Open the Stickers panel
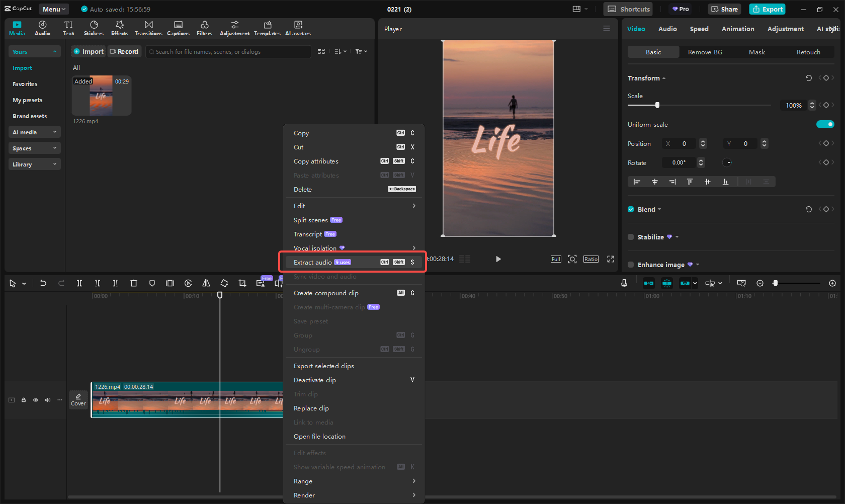The image size is (845, 504). click(x=94, y=28)
